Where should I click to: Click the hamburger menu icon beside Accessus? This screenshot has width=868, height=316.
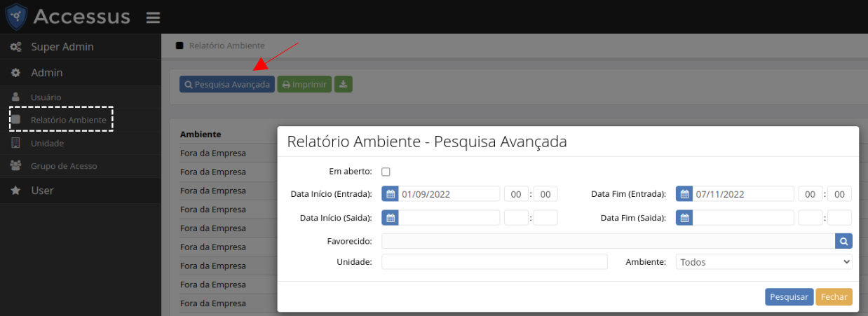click(153, 18)
